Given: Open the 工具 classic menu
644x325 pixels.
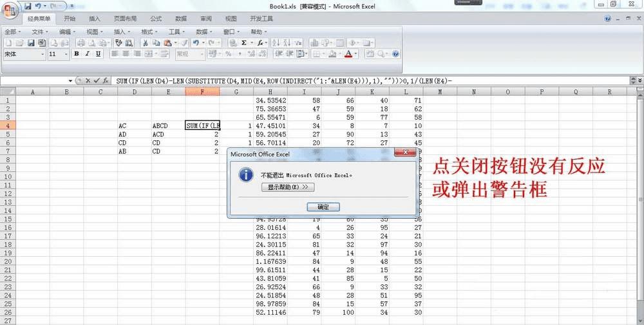Looking at the screenshot, I should (176, 32).
